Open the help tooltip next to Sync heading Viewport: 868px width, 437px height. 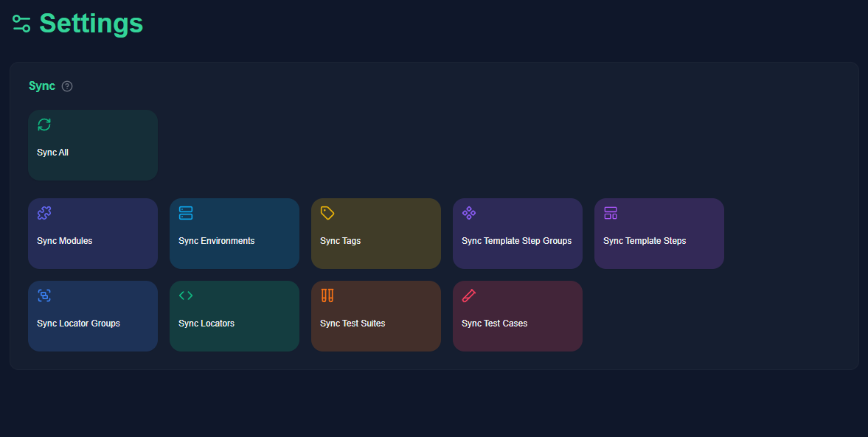[x=67, y=86]
